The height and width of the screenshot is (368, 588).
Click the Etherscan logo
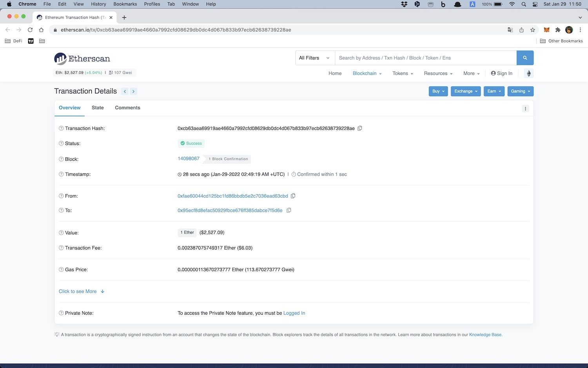coord(82,59)
